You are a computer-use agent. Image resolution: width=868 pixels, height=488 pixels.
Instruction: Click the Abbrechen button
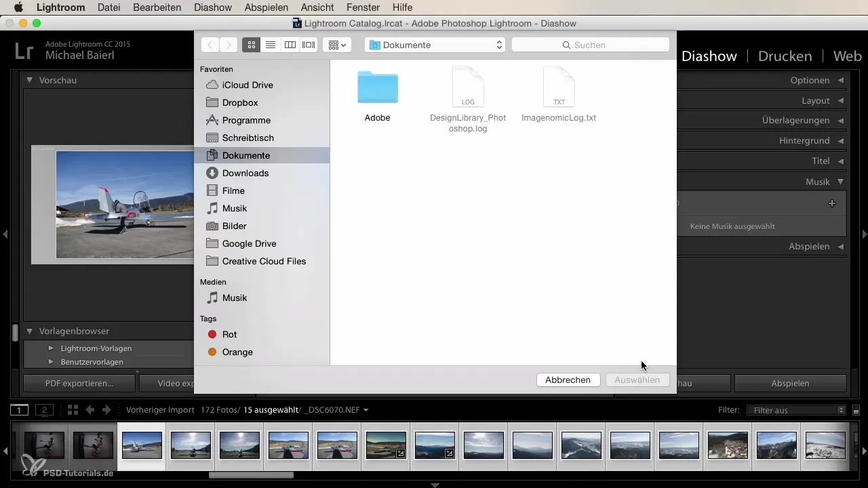pos(568,380)
